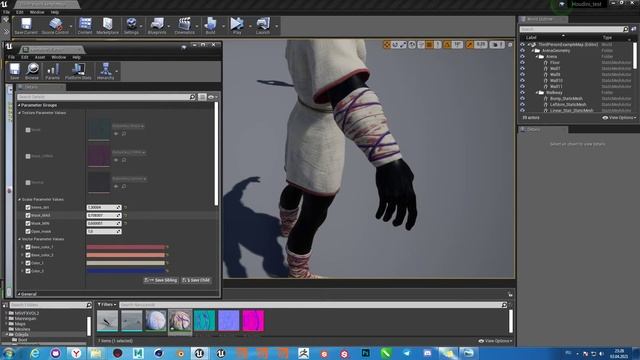Screen dimensions: 640x360
Task: Open View Options in World Outliner
Action: coord(619,118)
